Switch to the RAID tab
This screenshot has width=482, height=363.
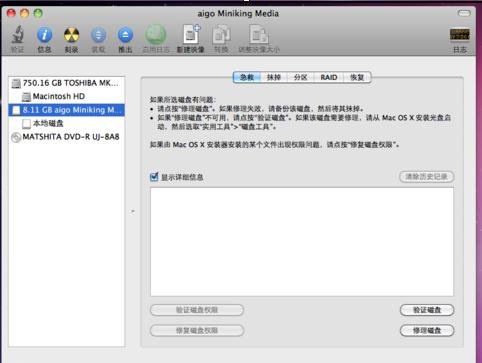(x=329, y=77)
